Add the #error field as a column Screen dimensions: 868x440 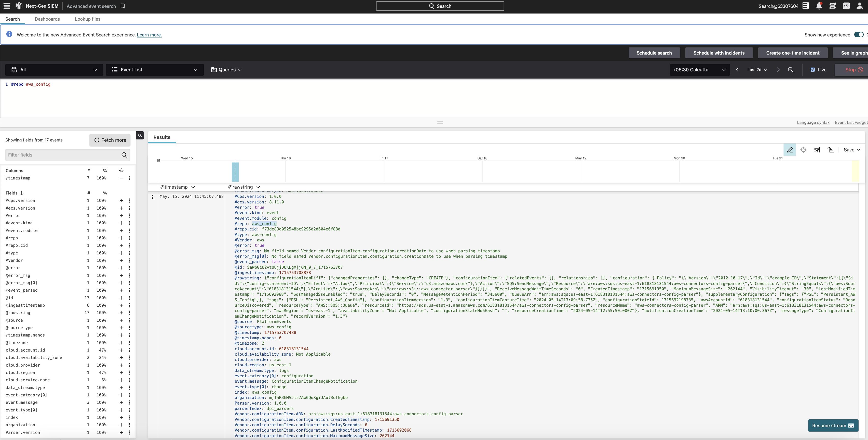pos(121,215)
